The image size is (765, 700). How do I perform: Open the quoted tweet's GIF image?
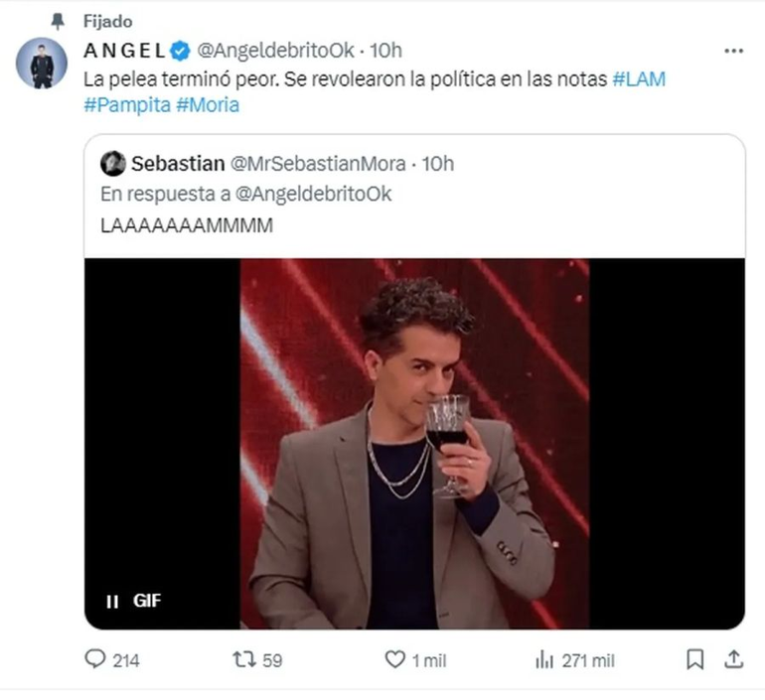coord(414,443)
